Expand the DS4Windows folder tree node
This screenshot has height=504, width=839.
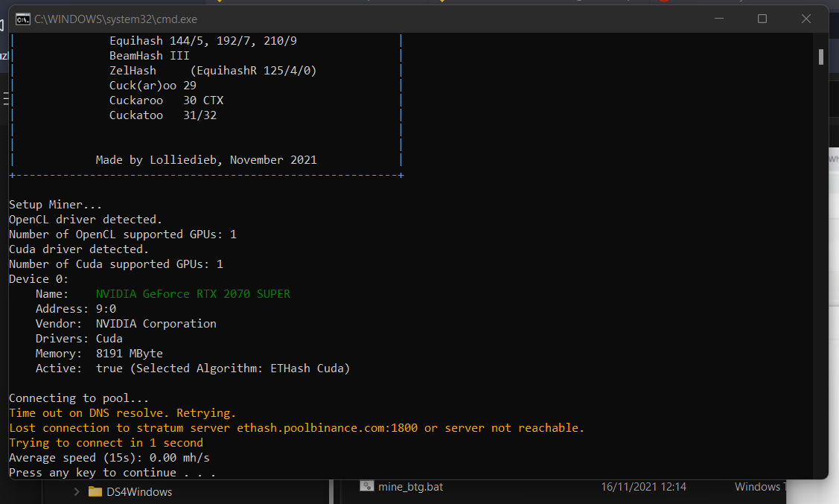[76, 491]
